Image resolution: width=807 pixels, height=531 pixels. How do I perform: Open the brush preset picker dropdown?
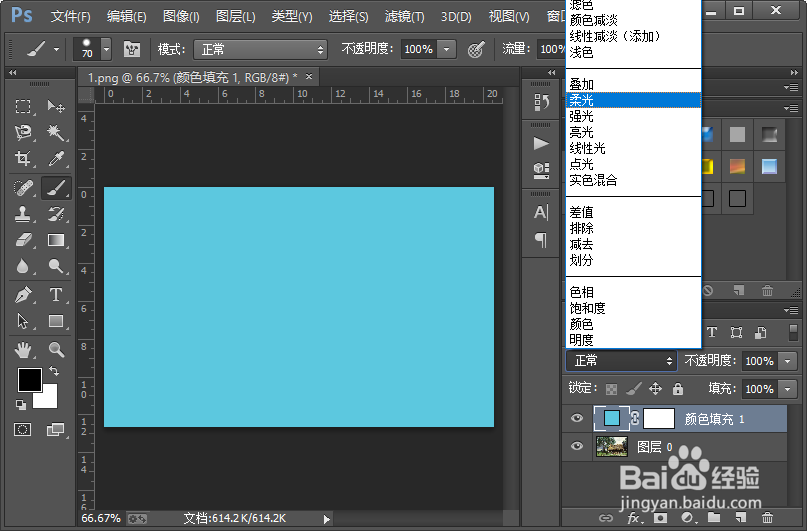coord(106,49)
